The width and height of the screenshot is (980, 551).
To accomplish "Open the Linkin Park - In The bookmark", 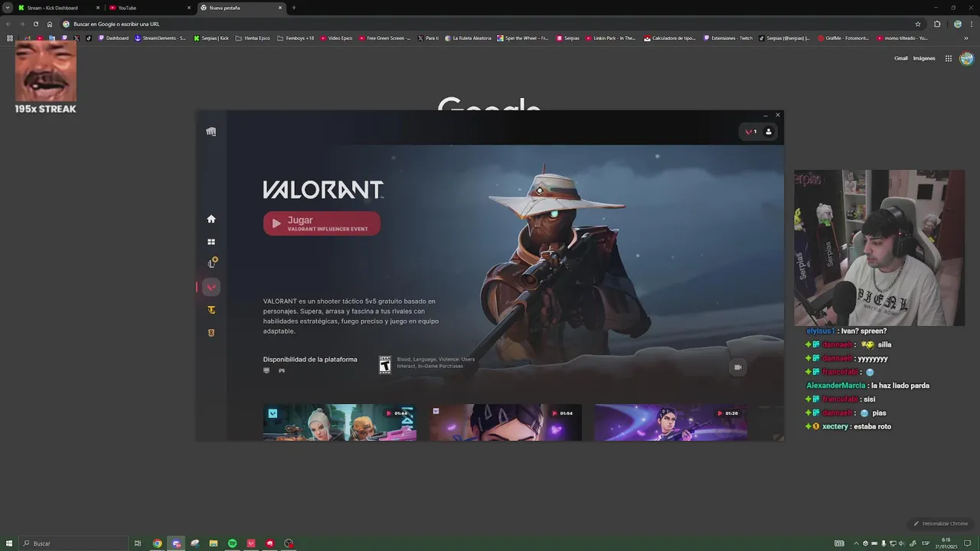I will 611,37.
